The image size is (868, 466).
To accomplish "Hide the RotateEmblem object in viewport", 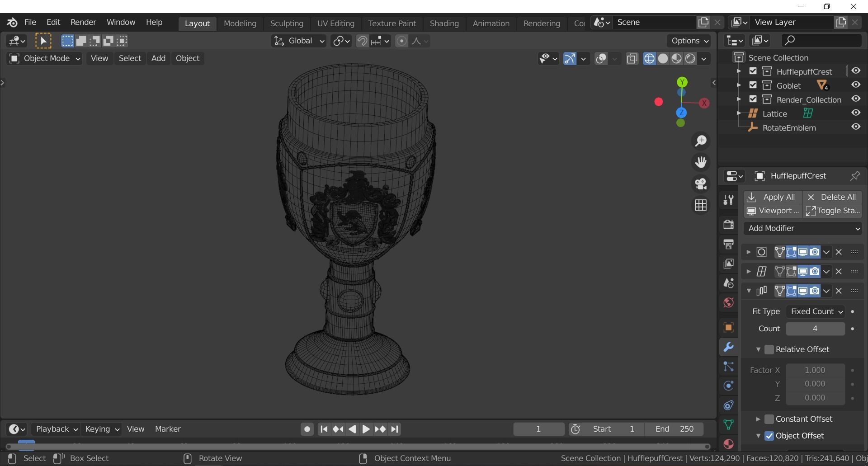I will 856,127.
